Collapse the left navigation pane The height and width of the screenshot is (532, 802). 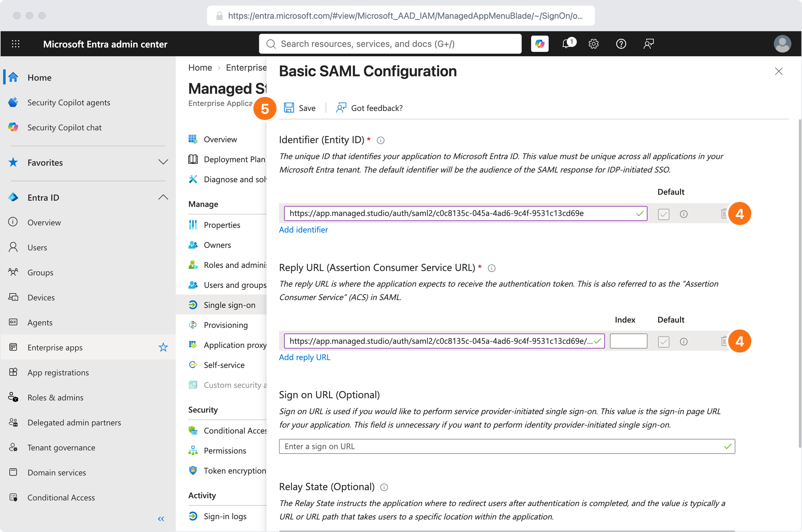(x=161, y=519)
